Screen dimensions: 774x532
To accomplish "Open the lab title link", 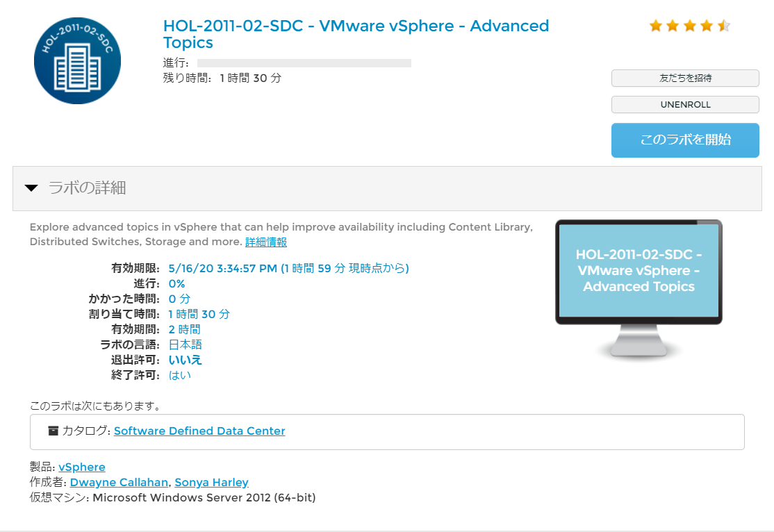I will (x=356, y=34).
